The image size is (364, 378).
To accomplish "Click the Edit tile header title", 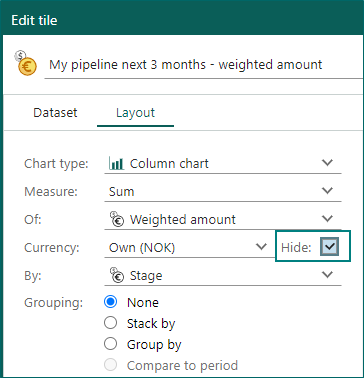I will (34, 20).
